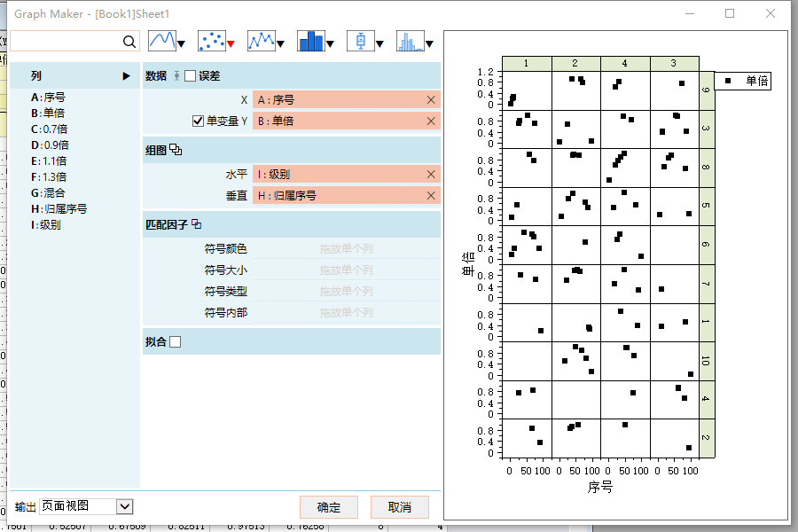Maximize the Graph Maker window
This screenshot has height=532, width=798.
[x=730, y=14]
